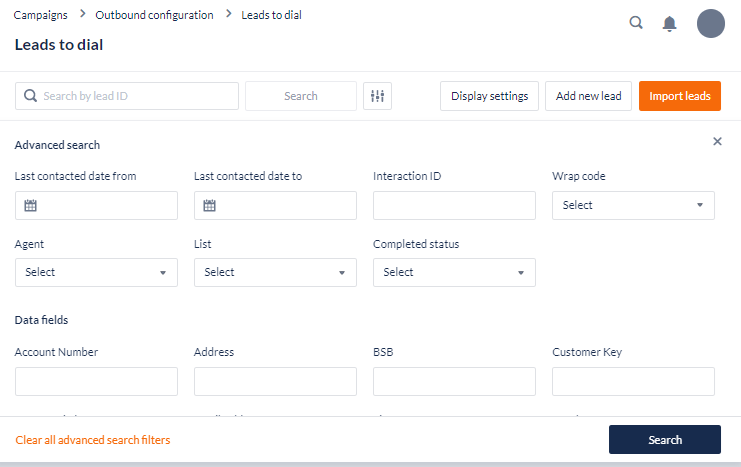Focus the Account Number field

[x=96, y=381]
